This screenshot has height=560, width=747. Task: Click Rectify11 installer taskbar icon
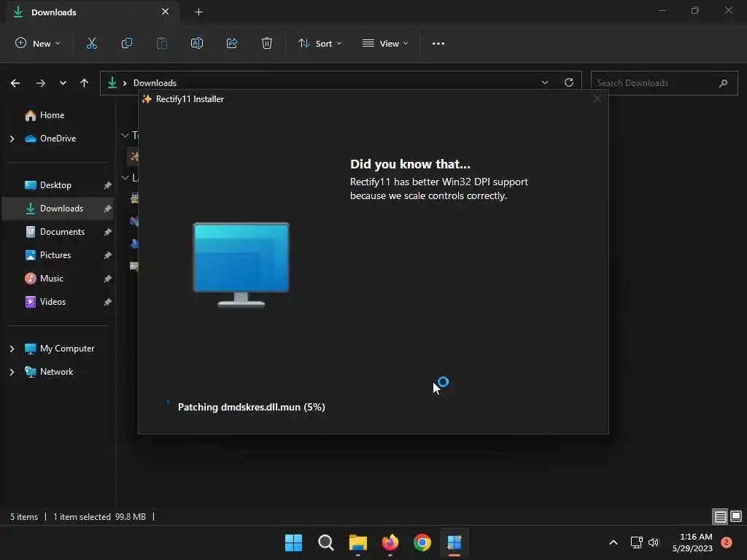click(x=454, y=542)
